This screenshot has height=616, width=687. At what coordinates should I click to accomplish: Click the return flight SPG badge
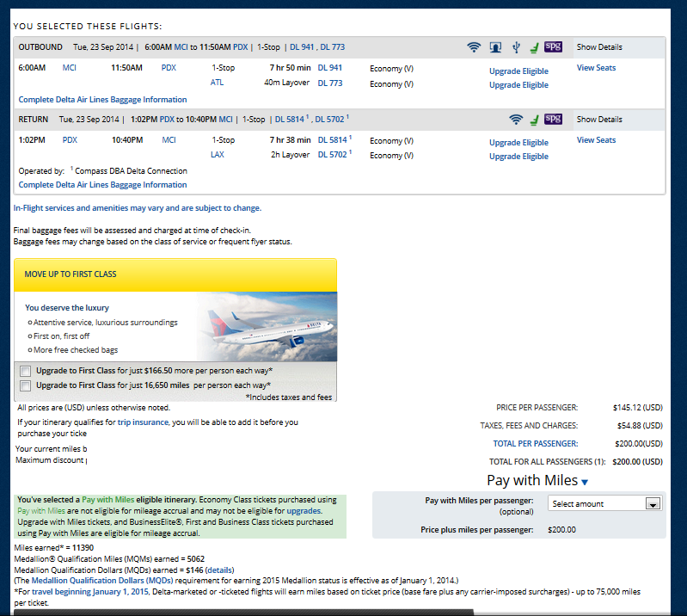(x=553, y=120)
